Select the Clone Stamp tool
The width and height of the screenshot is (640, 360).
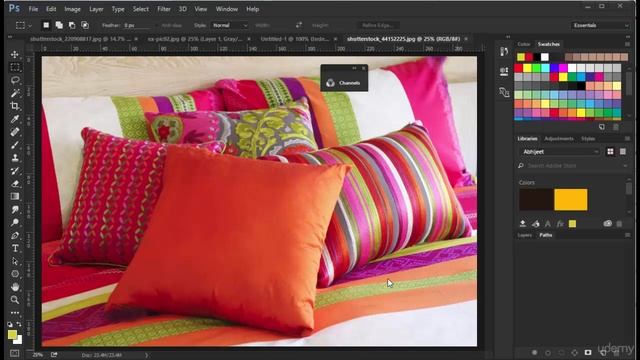(15, 158)
